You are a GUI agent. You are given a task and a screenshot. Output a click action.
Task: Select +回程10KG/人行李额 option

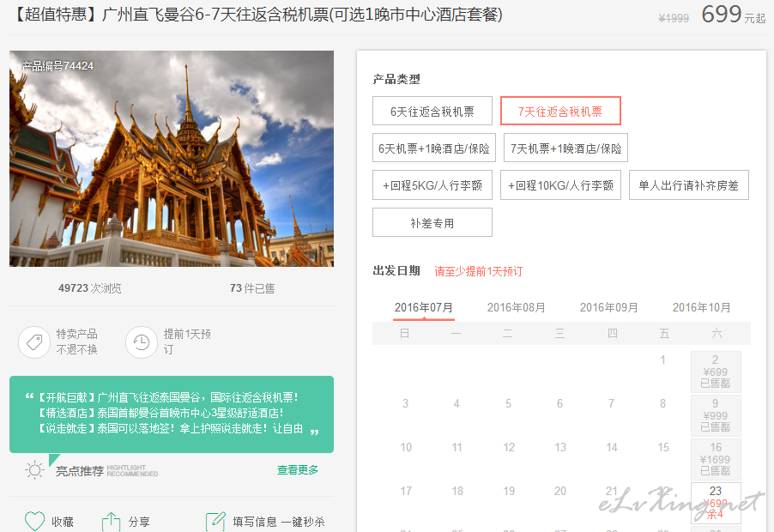click(x=560, y=185)
